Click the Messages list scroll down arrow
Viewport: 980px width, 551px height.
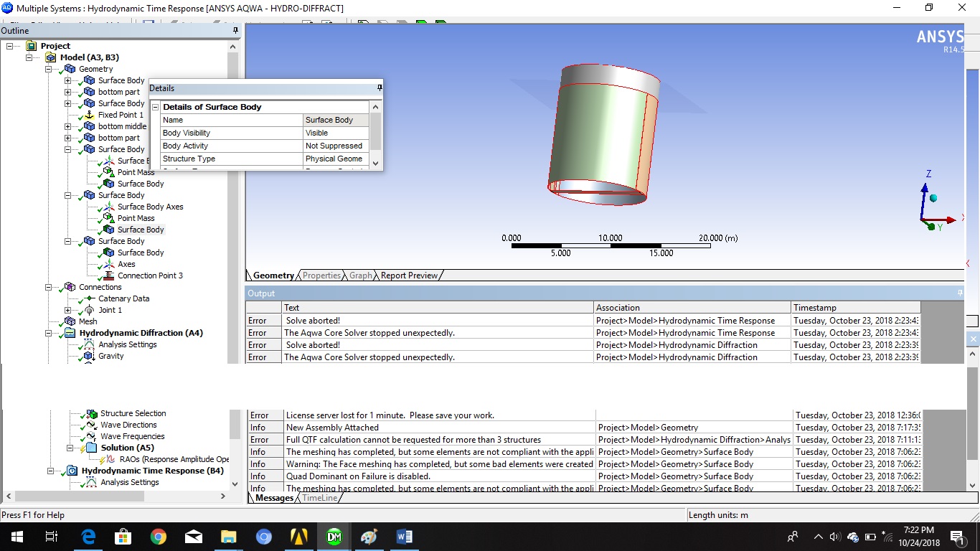click(x=971, y=485)
